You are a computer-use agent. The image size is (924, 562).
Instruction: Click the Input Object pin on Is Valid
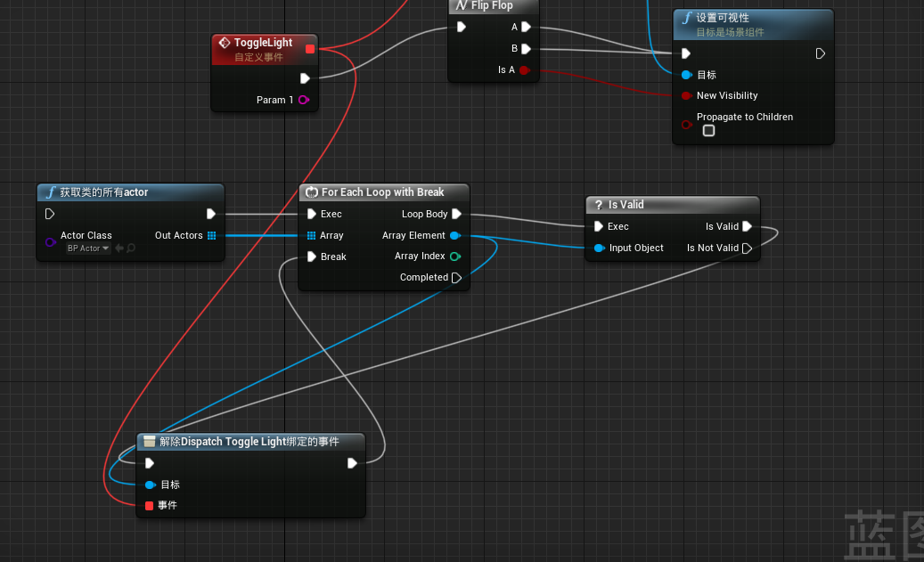coord(599,248)
